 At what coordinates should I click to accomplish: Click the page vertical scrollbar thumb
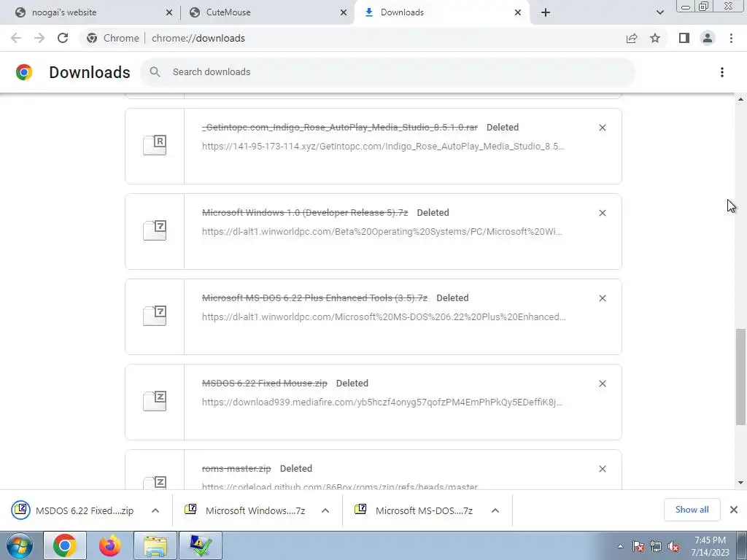tap(740, 376)
